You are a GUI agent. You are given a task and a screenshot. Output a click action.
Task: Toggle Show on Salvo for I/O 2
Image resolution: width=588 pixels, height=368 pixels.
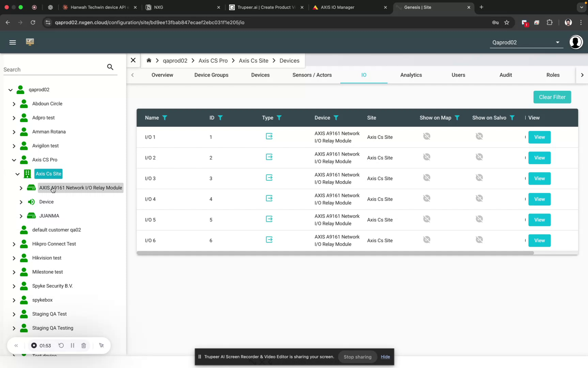pos(479,157)
